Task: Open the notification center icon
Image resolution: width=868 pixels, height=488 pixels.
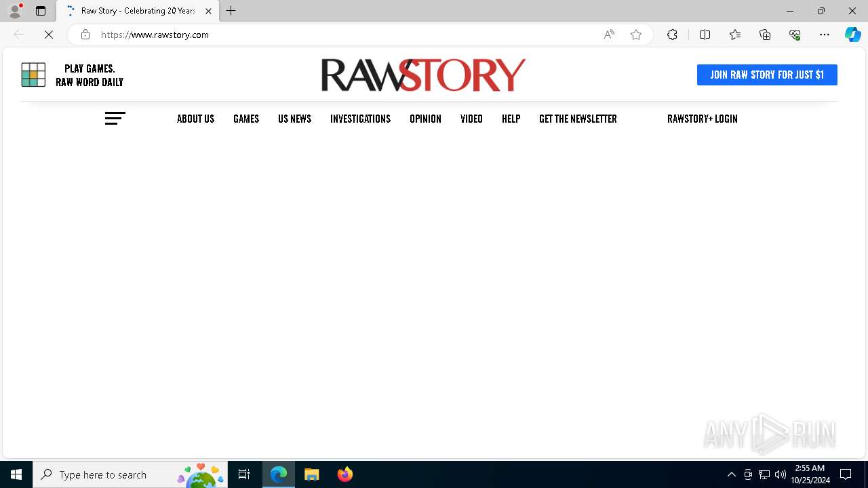Action: pyautogui.click(x=846, y=474)
